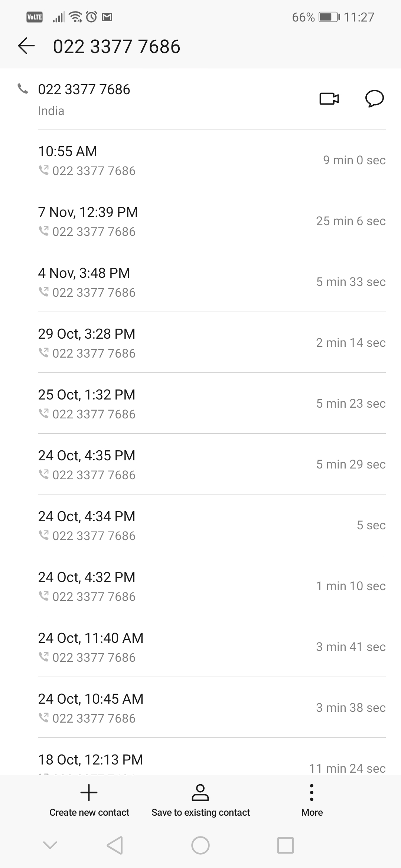Open the 25 Oct, 1:32 PM call
This screenshot has width=401, height=868.
click(212, 404)
